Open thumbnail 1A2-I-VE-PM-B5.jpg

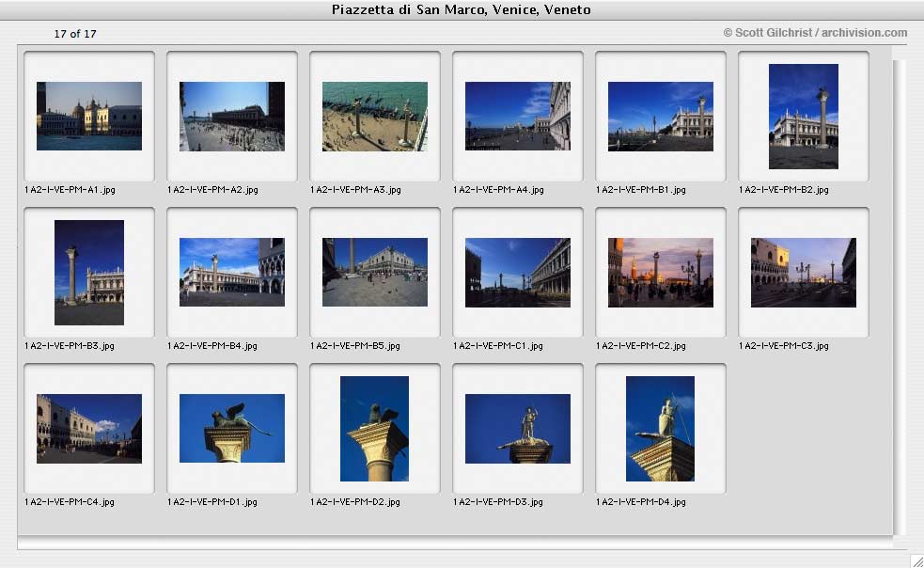coord(375,273)
